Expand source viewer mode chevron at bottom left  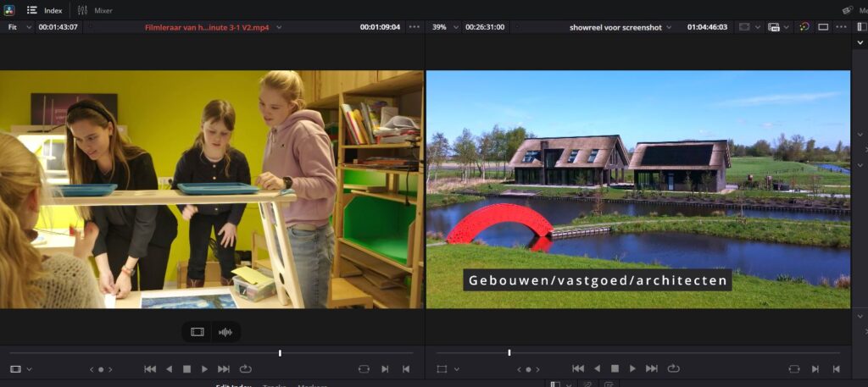click(30, 368)
